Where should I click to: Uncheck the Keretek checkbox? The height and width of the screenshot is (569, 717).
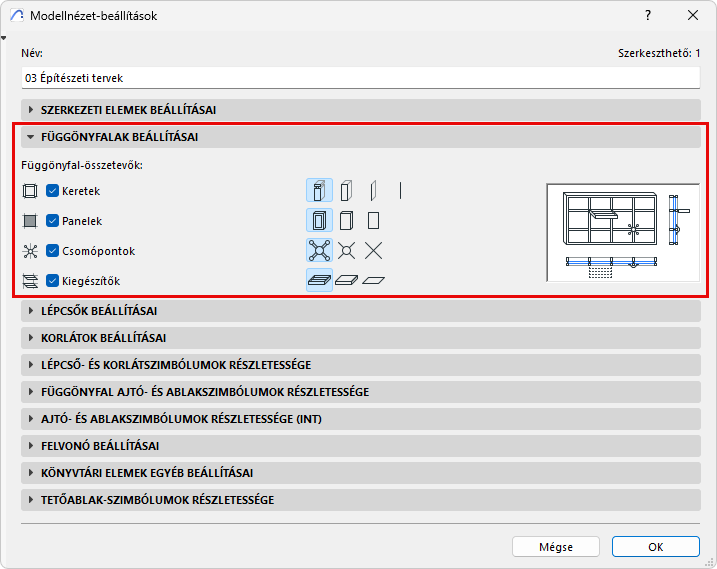52,191
